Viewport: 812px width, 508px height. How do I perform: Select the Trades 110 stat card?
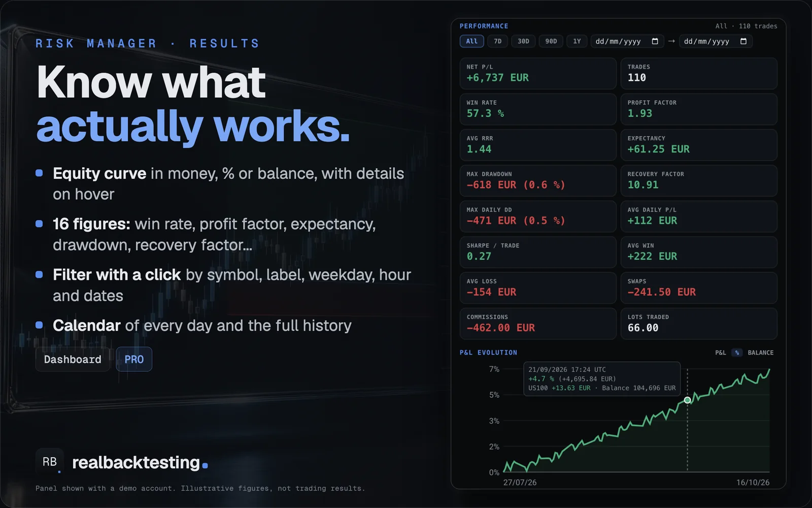coord(699,73)
